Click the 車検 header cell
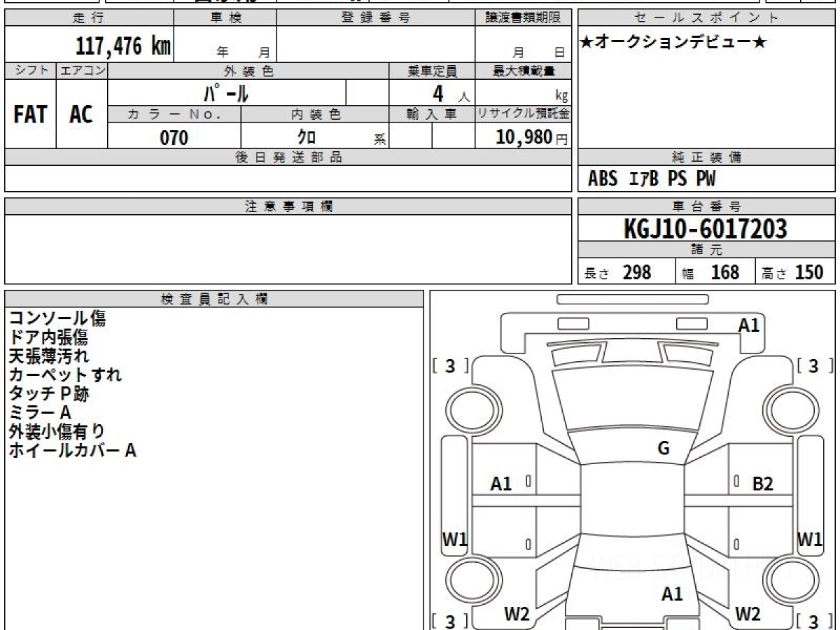The width and height of the screenshot is (840, 630). [225, 18]
